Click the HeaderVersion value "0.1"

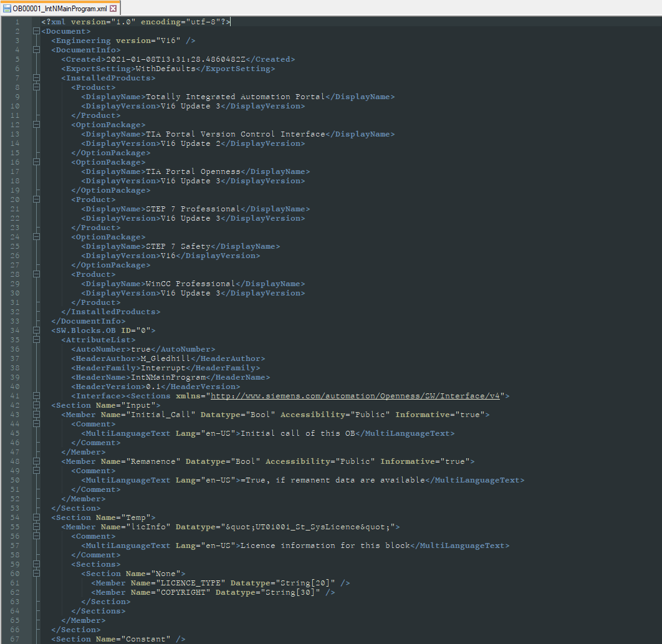tap(153, 387)
